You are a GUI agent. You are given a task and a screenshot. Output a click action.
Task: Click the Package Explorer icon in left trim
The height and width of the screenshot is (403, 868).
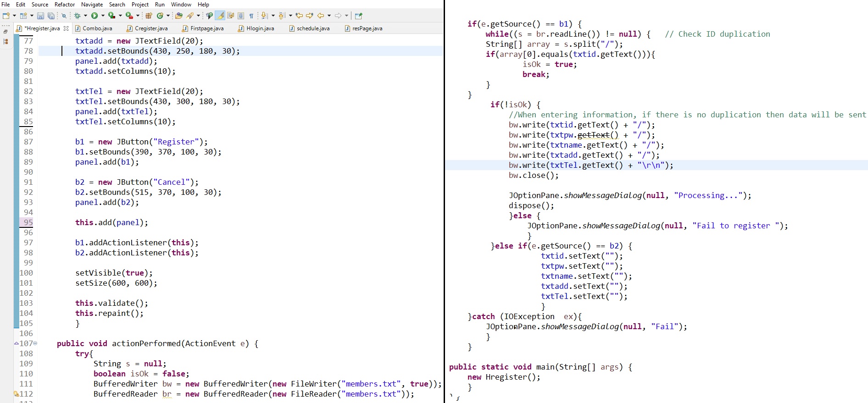pos(6,42)
